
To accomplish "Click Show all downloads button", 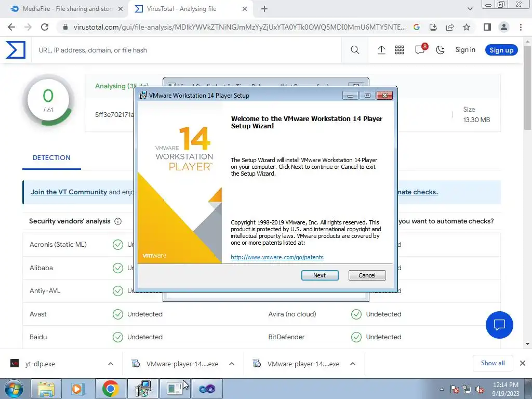I will pos(493,363).
